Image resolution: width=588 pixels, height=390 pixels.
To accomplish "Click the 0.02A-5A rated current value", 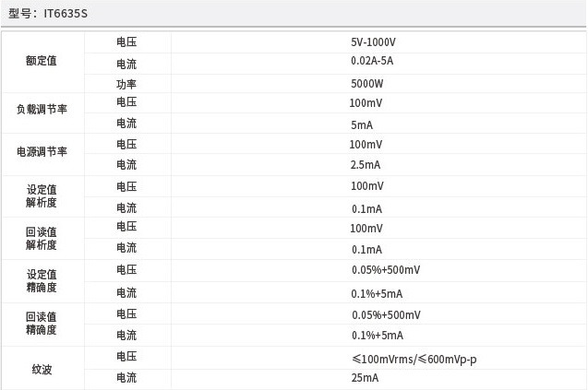I will tap(372, 61).
